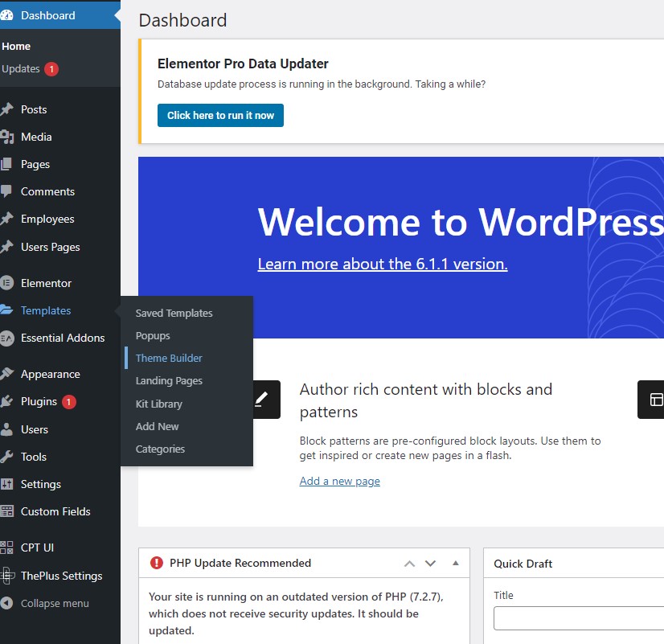Open the Essential Addons menu label

63,338
